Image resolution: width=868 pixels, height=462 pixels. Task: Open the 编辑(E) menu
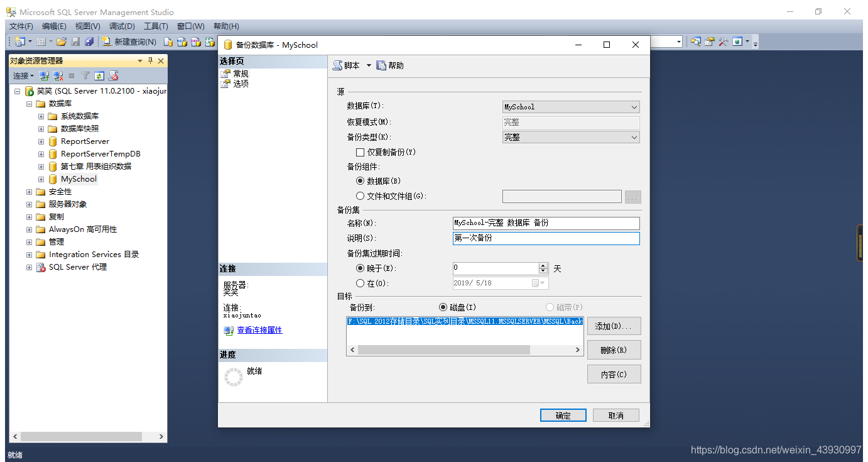54,26
